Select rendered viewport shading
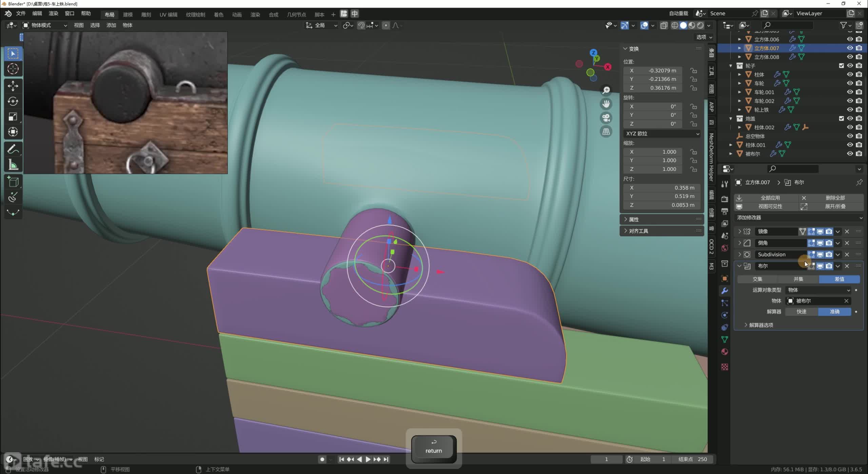The image size is (868, 474). (x=700, y=25)
